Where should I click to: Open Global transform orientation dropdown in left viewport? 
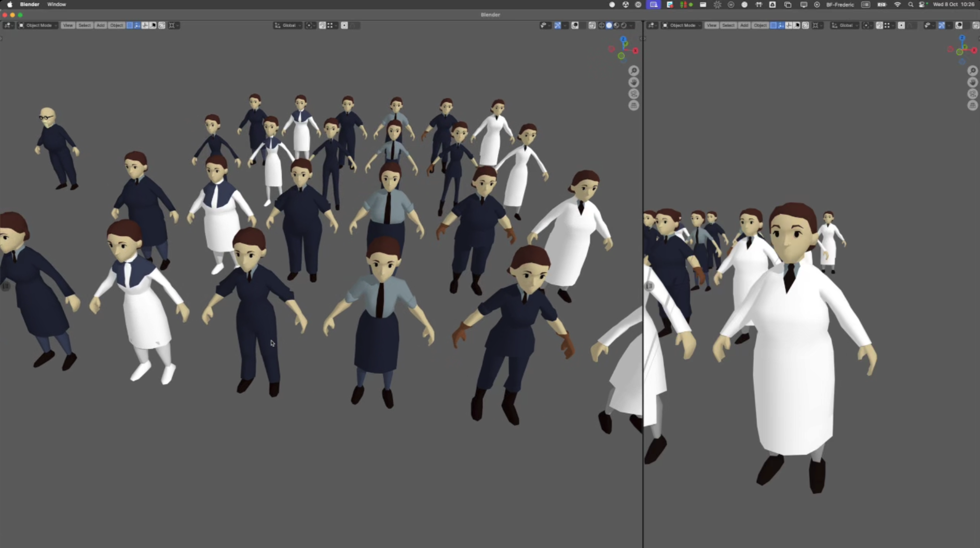coord(288,25)
